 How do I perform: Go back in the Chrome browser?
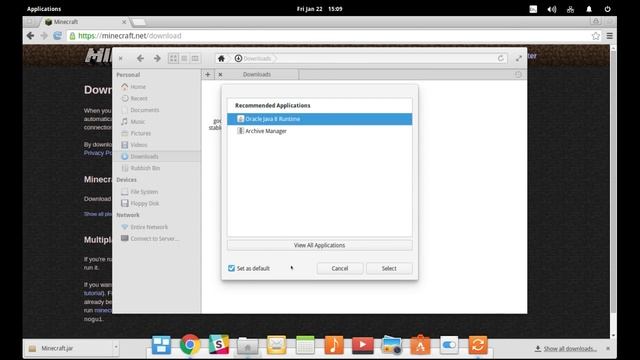[x=31, y=36]
